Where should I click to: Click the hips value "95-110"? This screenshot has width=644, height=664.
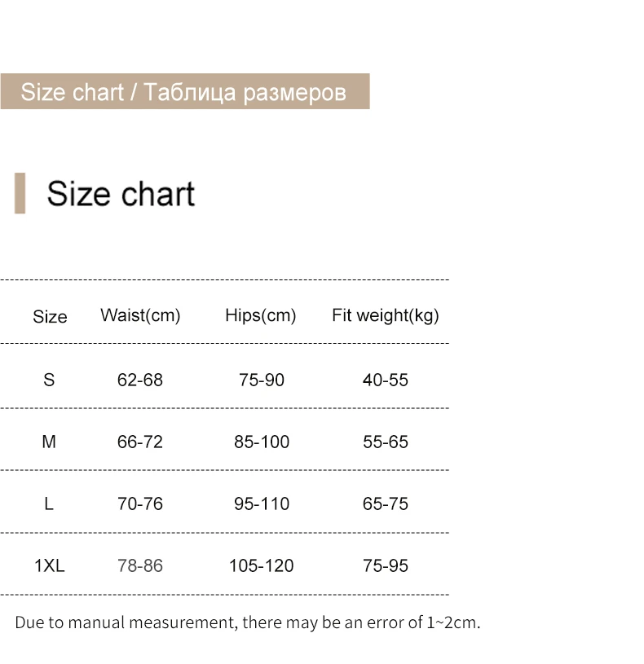[262, 503]
